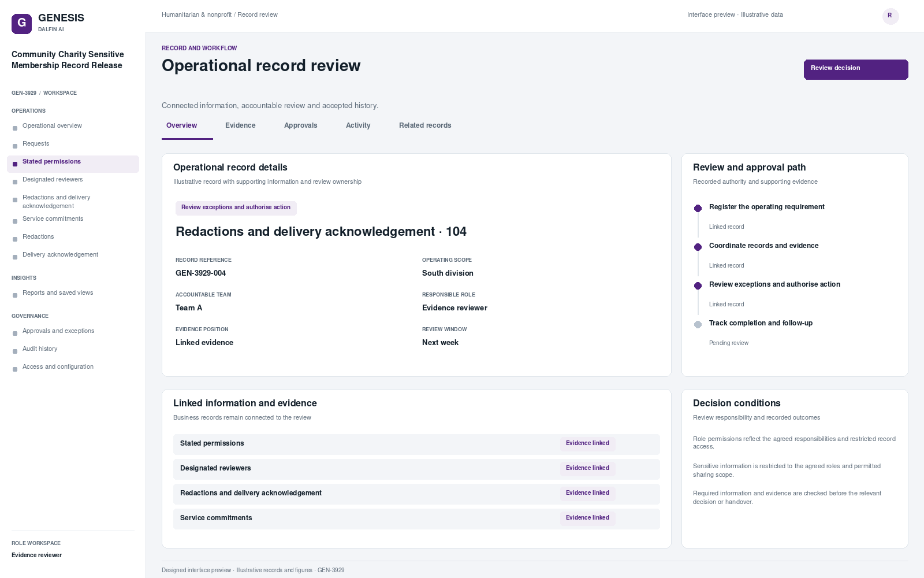
Task: Open the user avatar R
Action: click(891, 16)
